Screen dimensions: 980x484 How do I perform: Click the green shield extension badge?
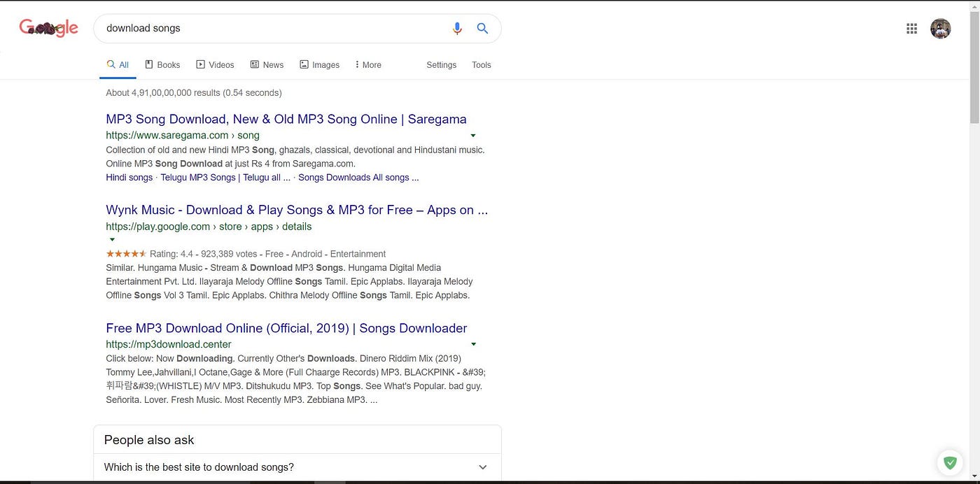click(x=950, y=462)
